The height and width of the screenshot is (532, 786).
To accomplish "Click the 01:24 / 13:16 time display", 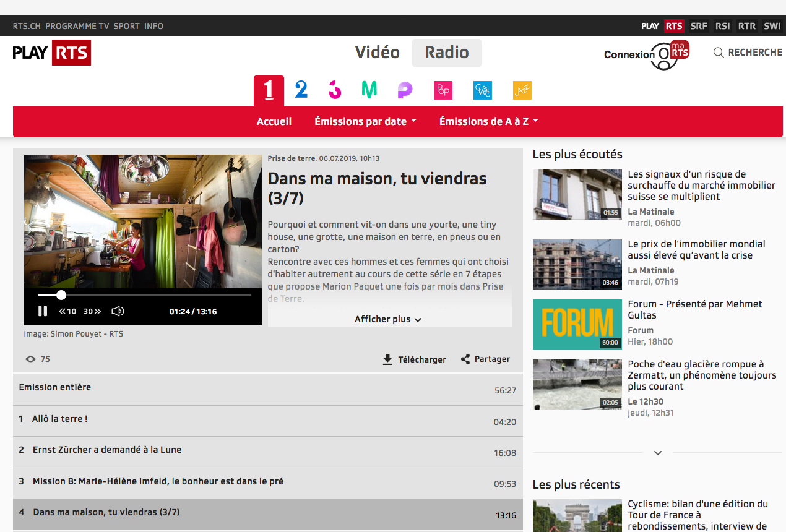I will [193, 312].
